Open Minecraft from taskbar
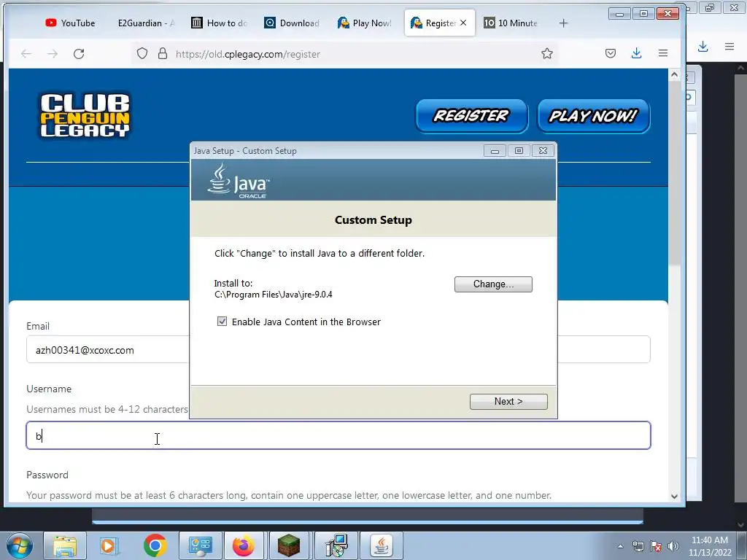Screen dimensions: 747x560 pos(289,545)
